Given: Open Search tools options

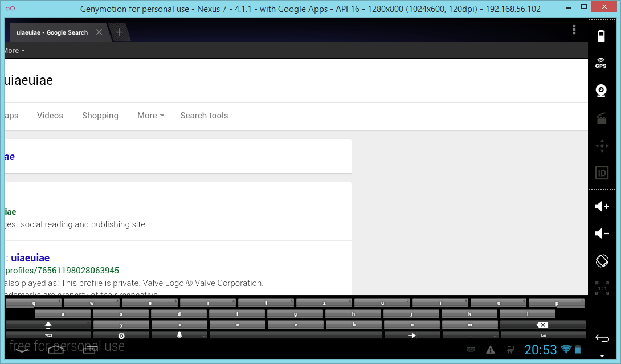Looking at the screenshot, I should (x=204, y=116).
